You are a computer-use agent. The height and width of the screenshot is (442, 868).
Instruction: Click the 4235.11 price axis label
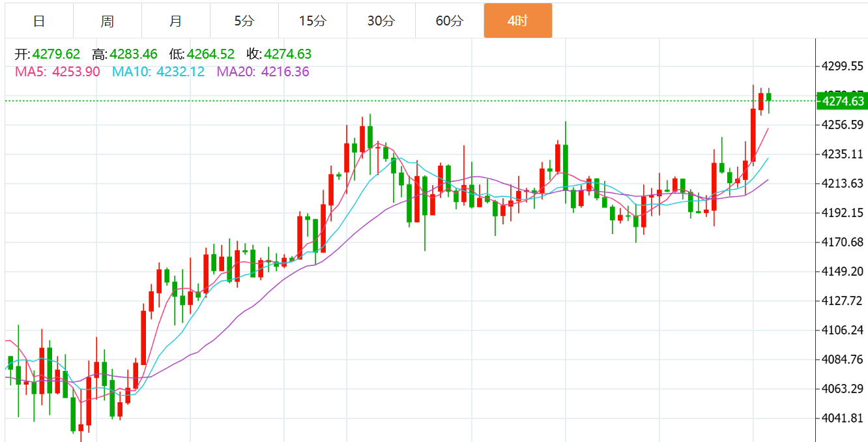[843, 154]
